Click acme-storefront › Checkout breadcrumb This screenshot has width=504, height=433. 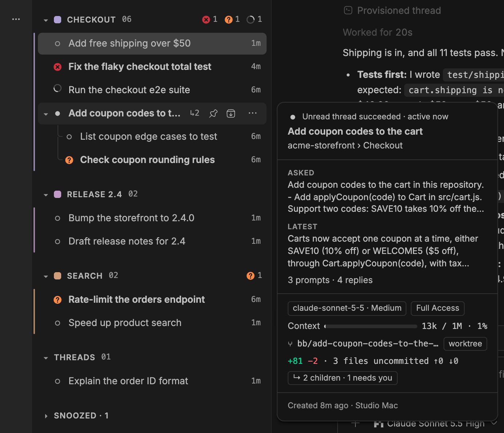click(345, 146)
